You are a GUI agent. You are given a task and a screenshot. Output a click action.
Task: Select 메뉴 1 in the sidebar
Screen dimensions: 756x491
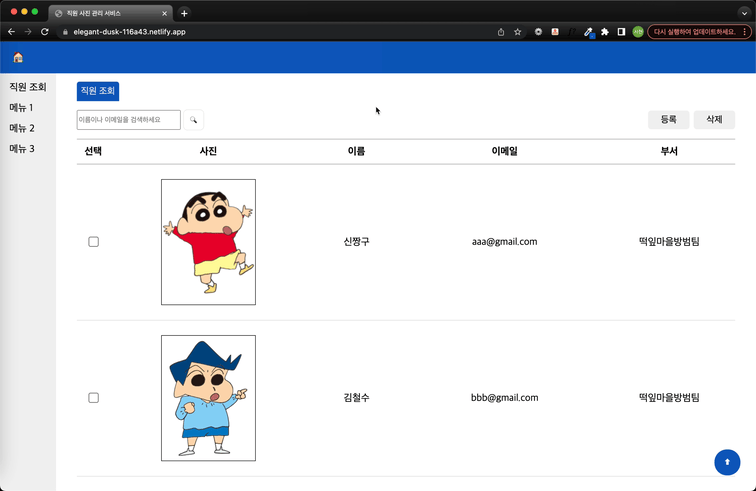click(21, 108)
